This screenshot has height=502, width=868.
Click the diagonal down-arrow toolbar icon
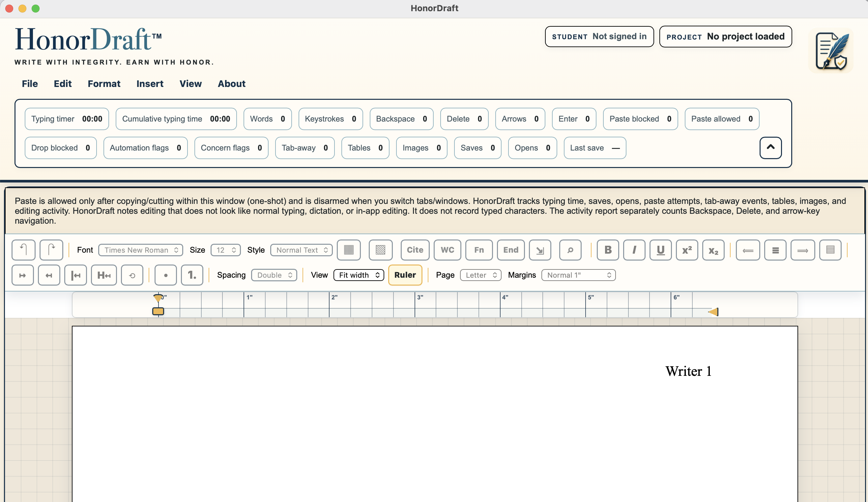[x=540, y=250]
